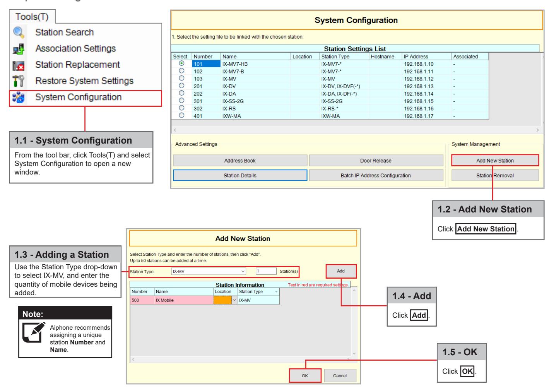Click the Station Removal button

(495, 175)
